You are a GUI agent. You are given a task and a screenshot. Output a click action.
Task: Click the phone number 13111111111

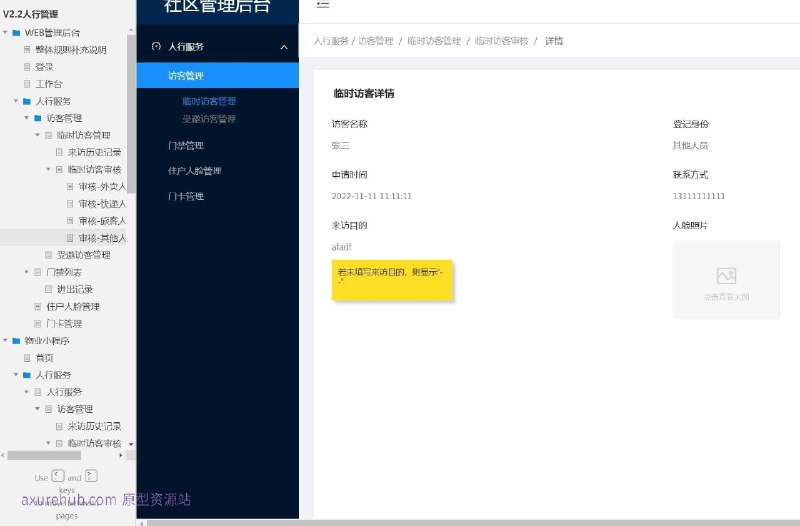tap(698, 196)
